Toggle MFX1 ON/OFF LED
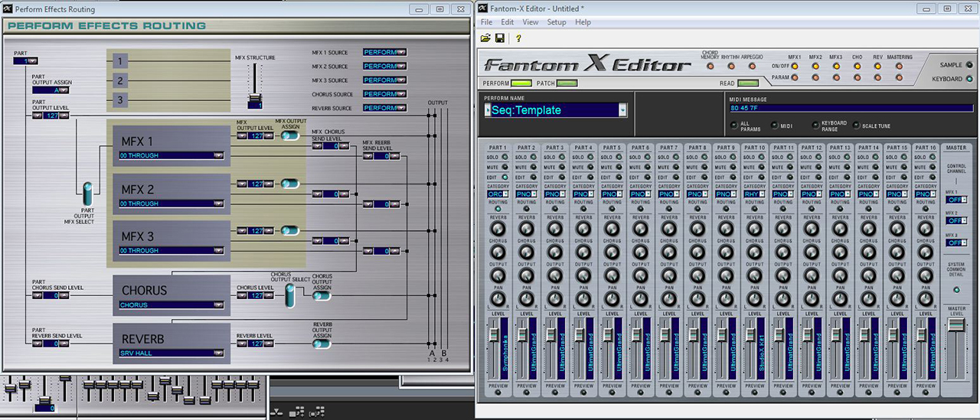Image resolution: width=980 pixels, height=420 pixels. pos(795,66)
